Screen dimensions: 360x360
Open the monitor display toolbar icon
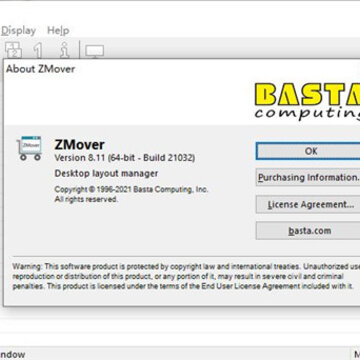95,51
